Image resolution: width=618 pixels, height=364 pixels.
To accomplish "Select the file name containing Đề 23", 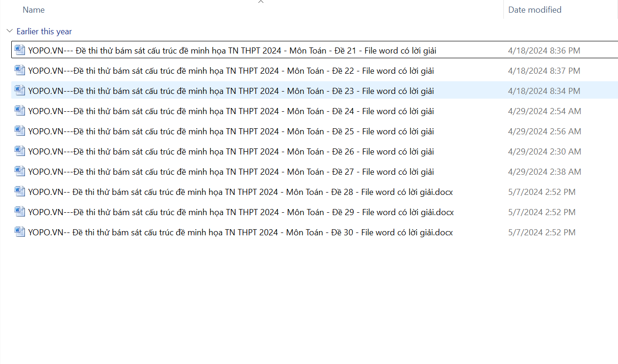I will pos(231,91).
